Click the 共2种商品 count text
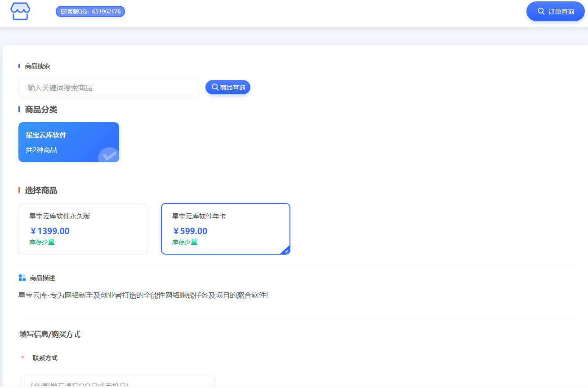Screen dimensions: 588x388 [x=41, y=150]
